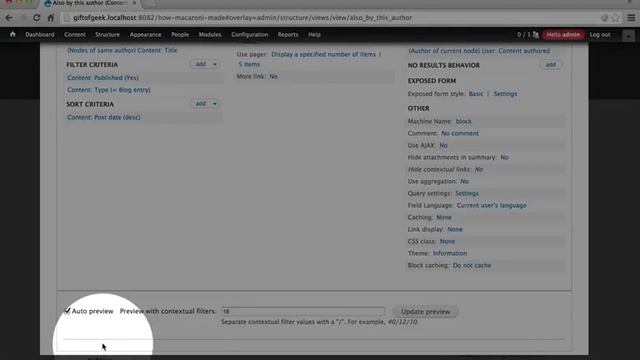640x360 pixels.
Task: Click Log out link
Action: coord(600,35)
